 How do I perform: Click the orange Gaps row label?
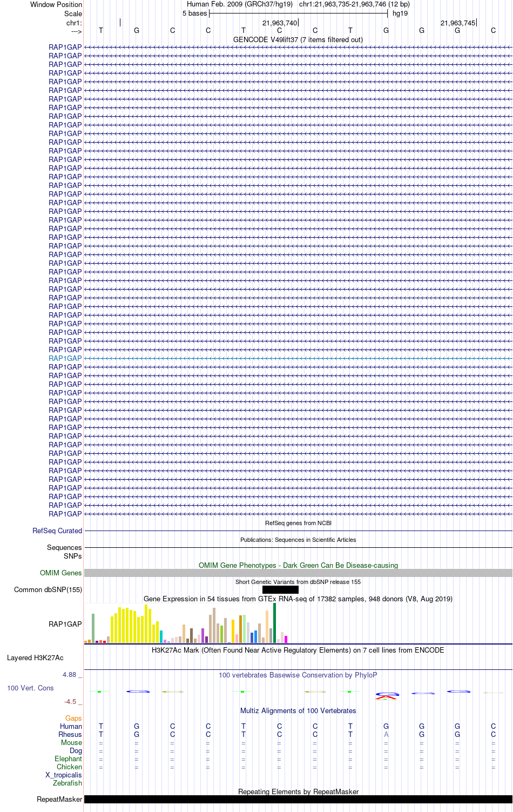click(x=73, y=718)
